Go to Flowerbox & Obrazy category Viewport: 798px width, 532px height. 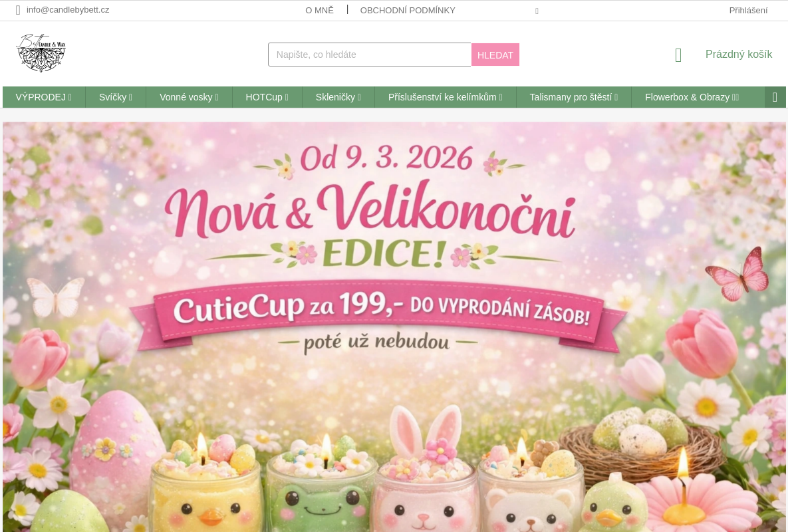[692, 97]
